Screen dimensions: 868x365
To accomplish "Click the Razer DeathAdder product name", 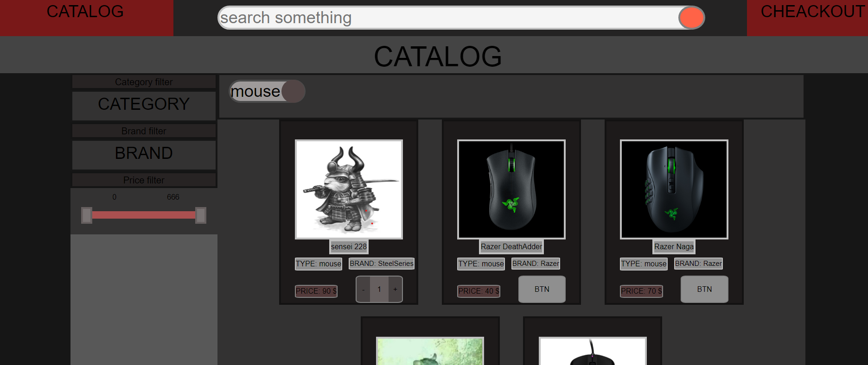I will 511,247.
